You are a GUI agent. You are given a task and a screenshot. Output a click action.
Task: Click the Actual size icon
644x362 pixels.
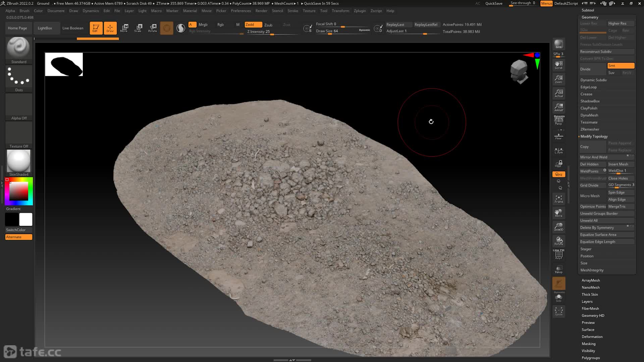tap(558, 93)
